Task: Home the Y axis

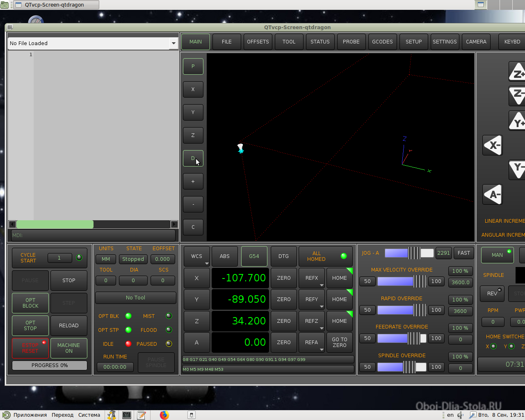Action: [340, 299]
